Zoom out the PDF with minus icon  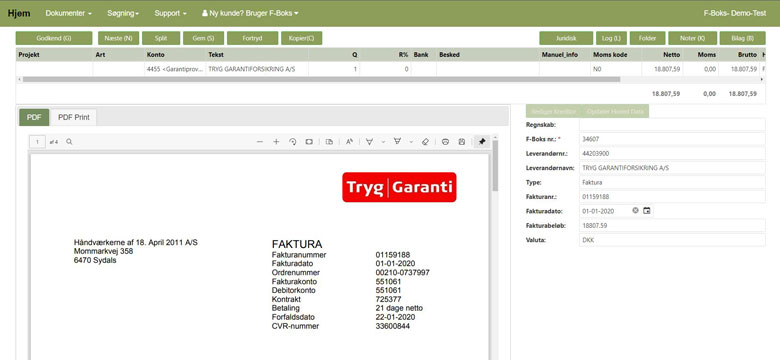260,142
